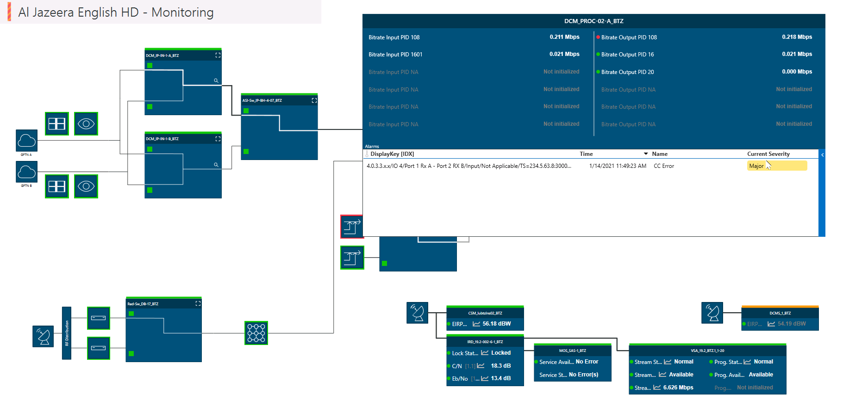Expand the DCM_IP-IN-1-B_BTZ block
The height and width of the screenshot is (419, 868).
coord(218,139)
